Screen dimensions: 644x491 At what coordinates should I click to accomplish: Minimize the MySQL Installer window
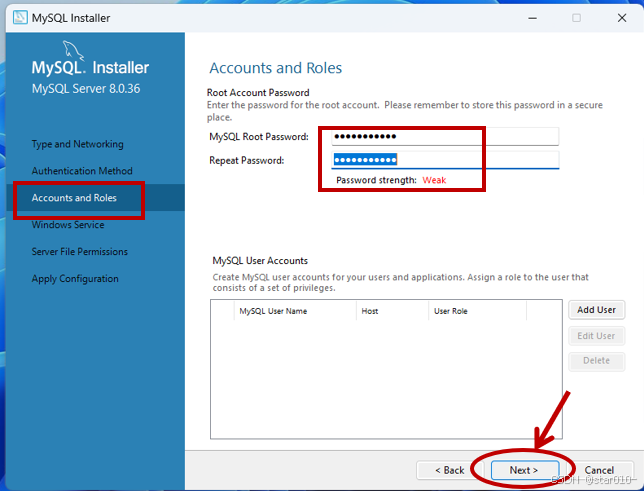[x=533, y=18]
